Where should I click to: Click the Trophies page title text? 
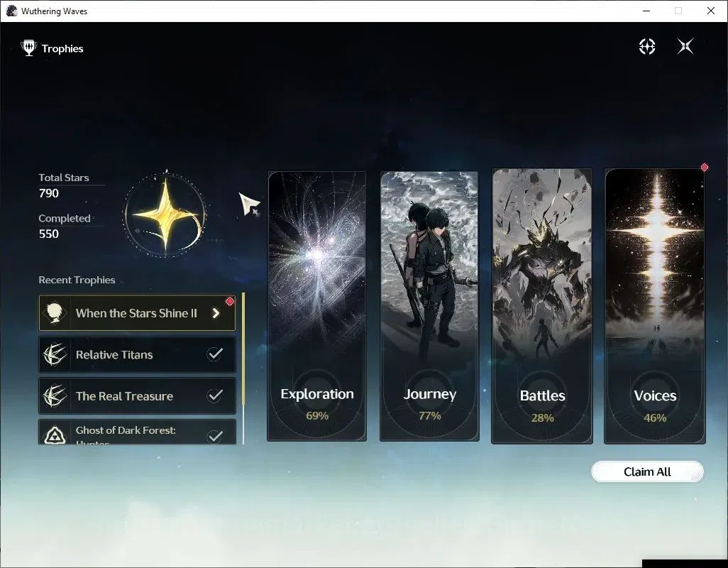62,49
